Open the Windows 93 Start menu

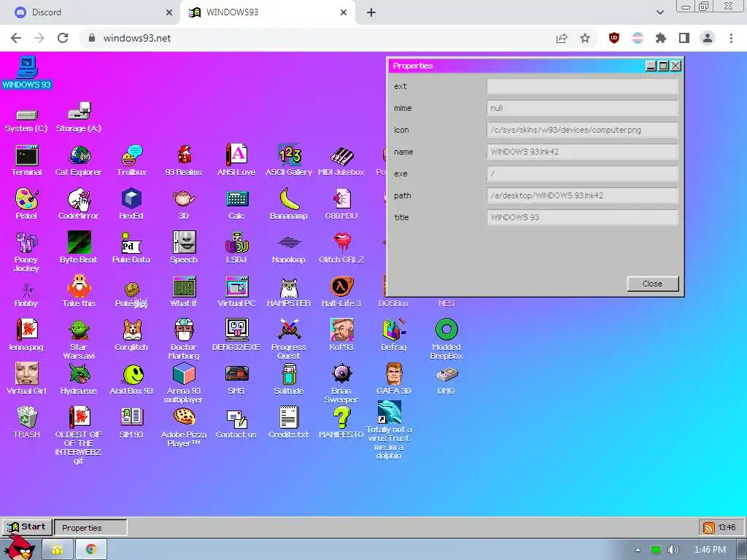tap(27, 527)
